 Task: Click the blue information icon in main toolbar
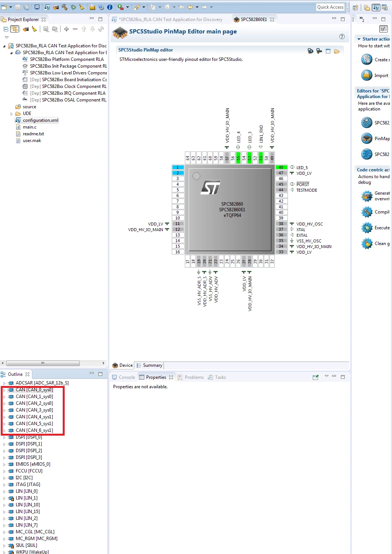click(110, 7)
